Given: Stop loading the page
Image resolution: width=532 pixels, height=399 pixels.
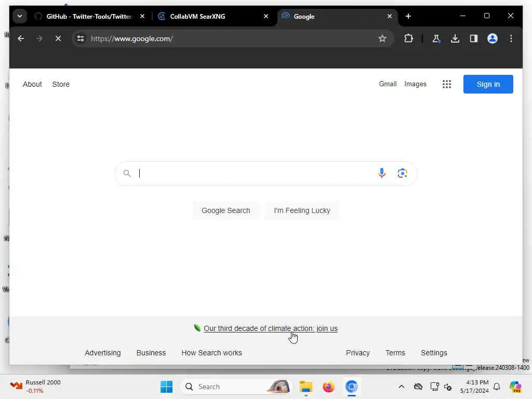Looking at the screenshot, I should pos(58,38).
